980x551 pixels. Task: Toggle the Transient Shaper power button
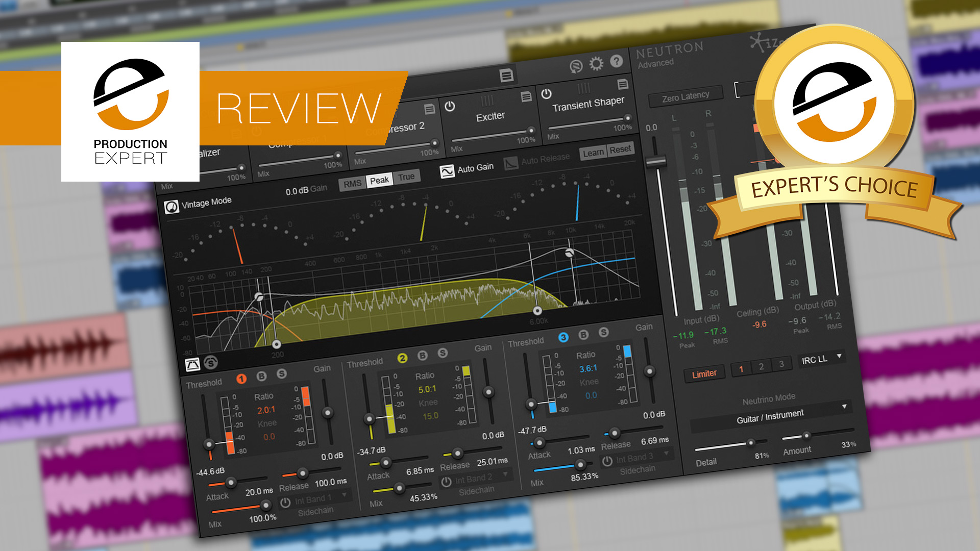(546, 94)
